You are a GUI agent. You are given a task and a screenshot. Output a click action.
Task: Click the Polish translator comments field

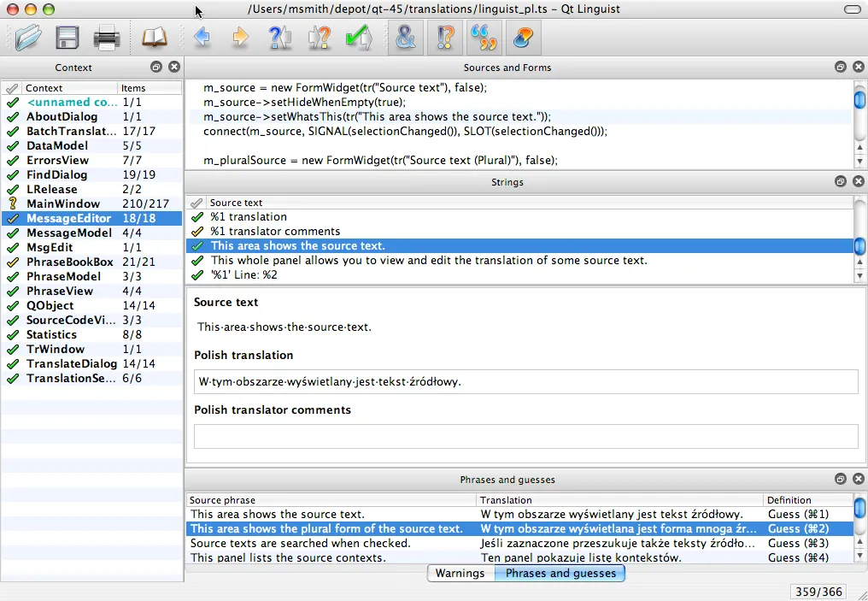click(525, 436)
